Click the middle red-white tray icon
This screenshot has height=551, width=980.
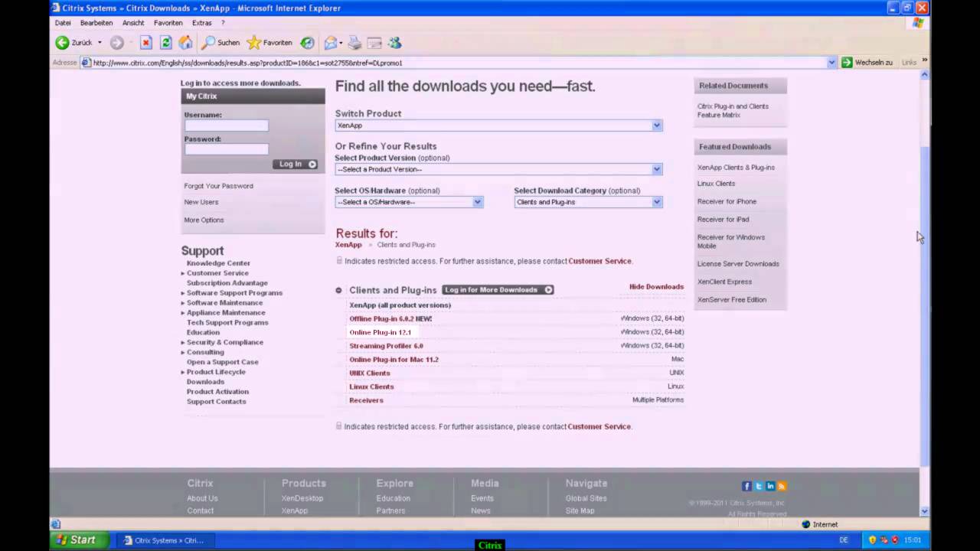884,540
